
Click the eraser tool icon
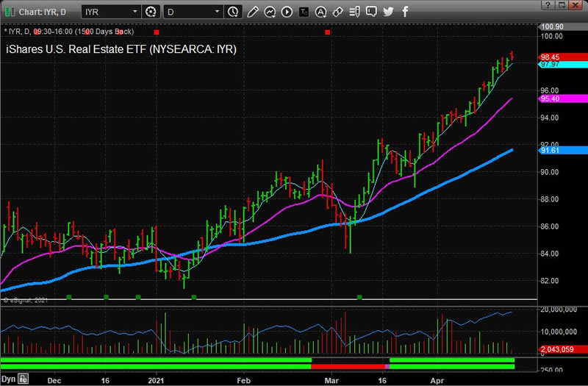337,12
